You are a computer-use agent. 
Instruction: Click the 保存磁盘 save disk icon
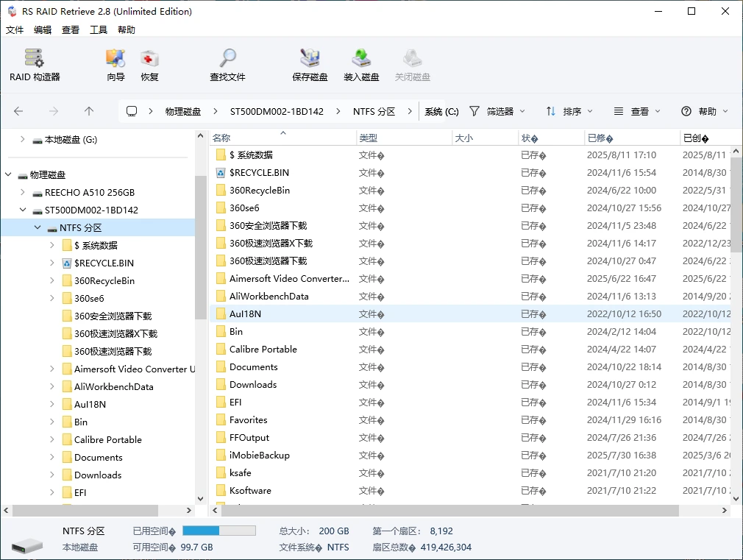pyautogui.click(x=310, y=65)
